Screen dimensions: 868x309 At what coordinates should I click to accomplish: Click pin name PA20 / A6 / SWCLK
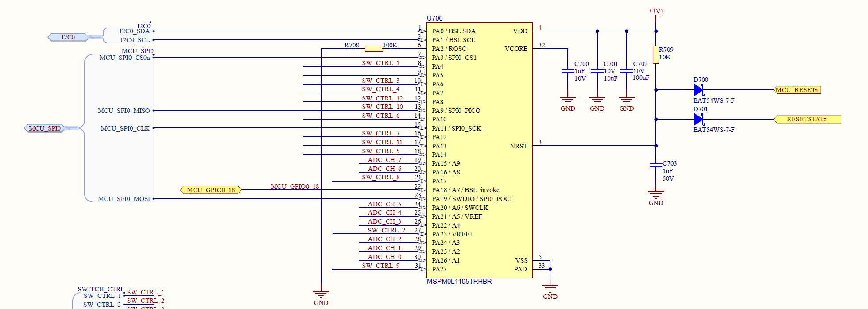(x=460, y=208)
